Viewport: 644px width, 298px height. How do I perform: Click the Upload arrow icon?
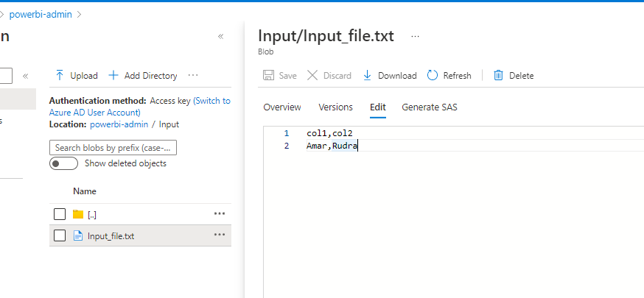click(60, 76)
